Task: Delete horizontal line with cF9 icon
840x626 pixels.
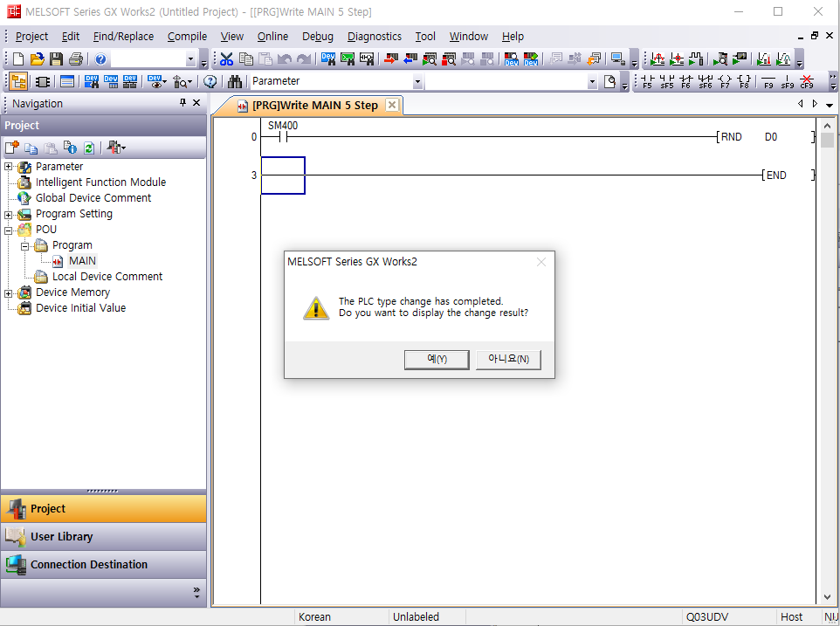Action: (807, 81)
